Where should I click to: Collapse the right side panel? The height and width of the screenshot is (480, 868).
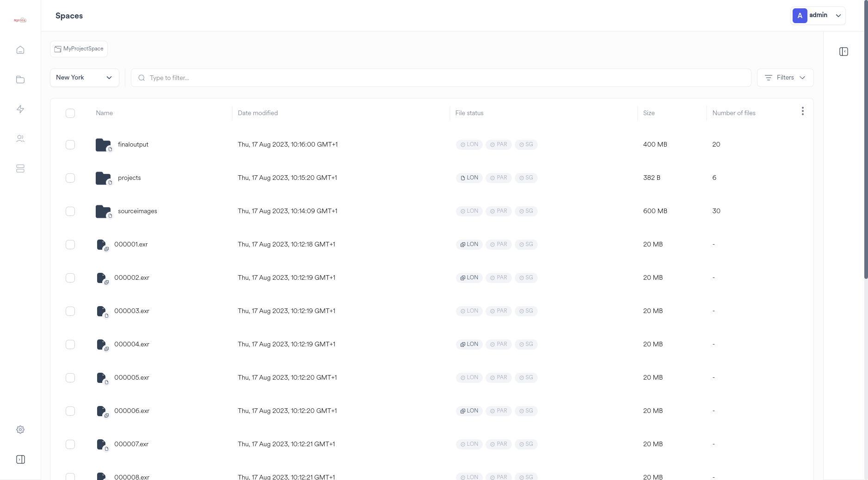[843, 51]
